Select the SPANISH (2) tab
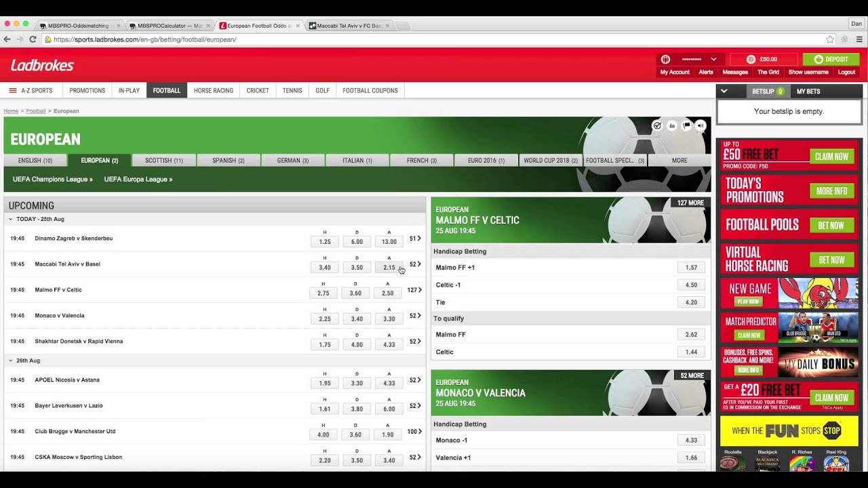The width and height of the screenshot is (868, 488). coord(228,161)
